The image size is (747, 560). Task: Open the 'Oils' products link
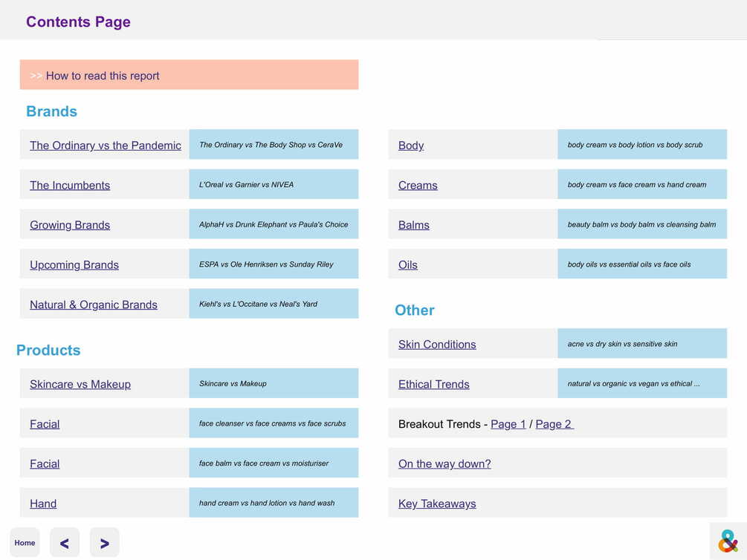pos(408,264)
